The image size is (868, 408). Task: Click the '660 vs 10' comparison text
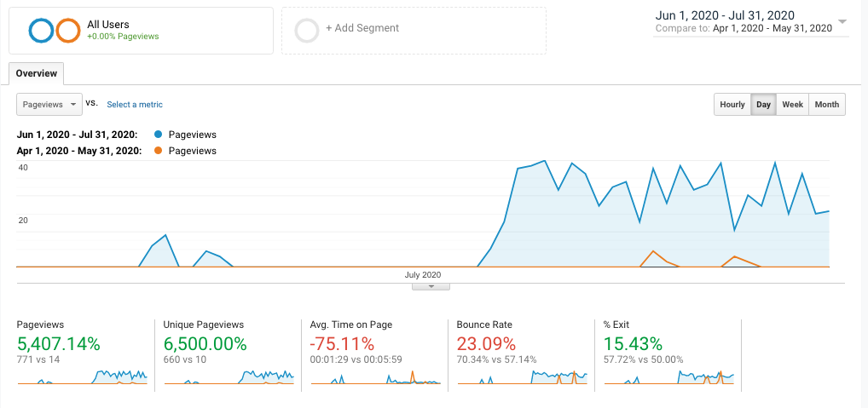[185, 360]
